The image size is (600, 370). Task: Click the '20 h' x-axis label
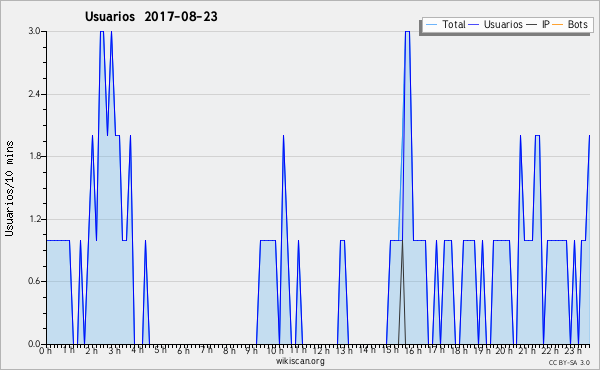(505, 350)
